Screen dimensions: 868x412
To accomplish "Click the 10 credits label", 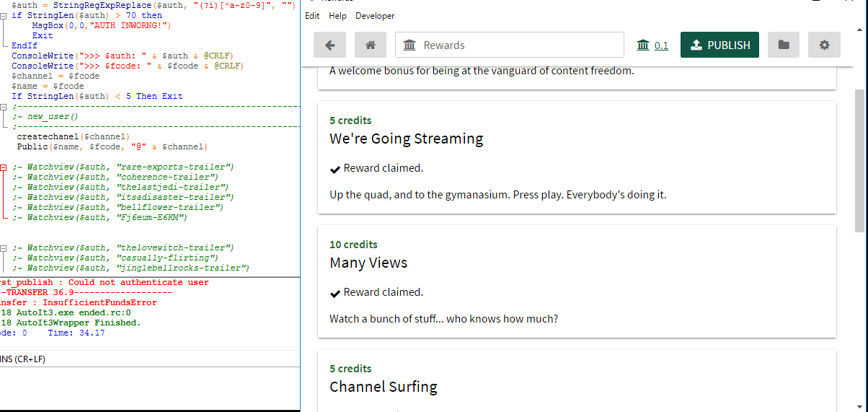I will (353, 245).
